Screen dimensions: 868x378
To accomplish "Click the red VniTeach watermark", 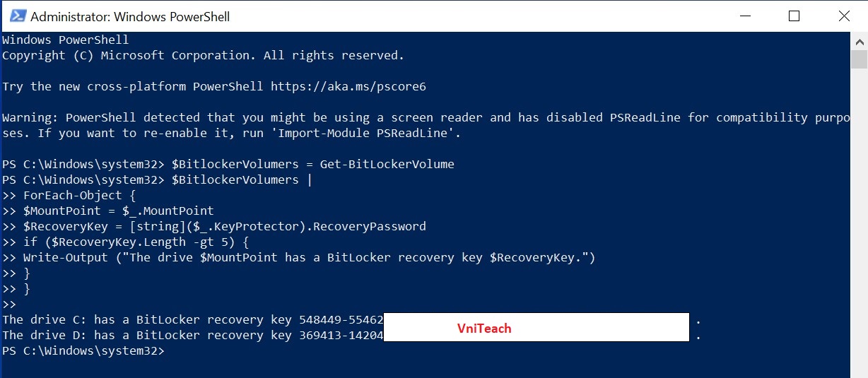I will 484,328.
